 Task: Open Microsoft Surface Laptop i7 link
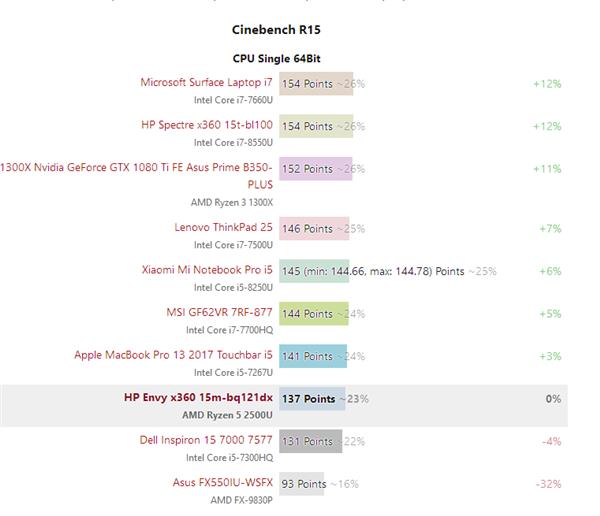click(206, 82)
